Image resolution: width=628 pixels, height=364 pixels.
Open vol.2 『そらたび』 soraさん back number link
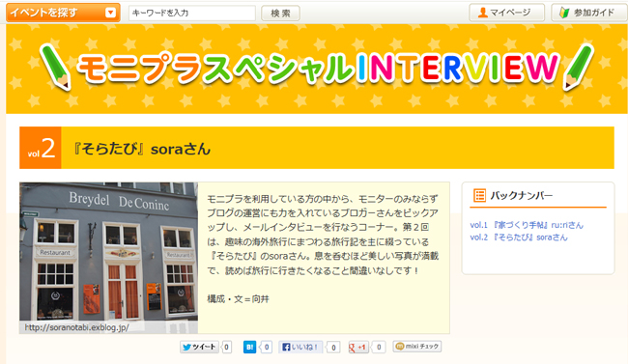[x=519, y=238]
